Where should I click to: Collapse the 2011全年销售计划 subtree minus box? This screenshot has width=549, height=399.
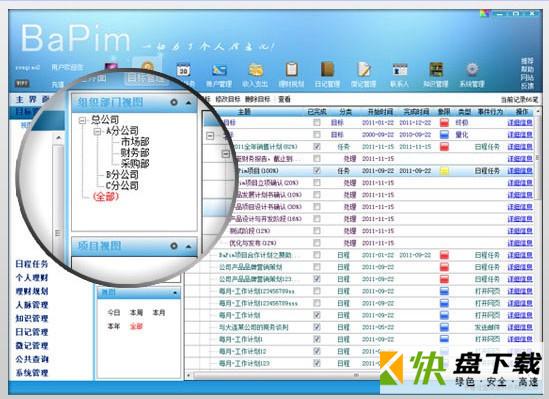(x=226, y=153)
